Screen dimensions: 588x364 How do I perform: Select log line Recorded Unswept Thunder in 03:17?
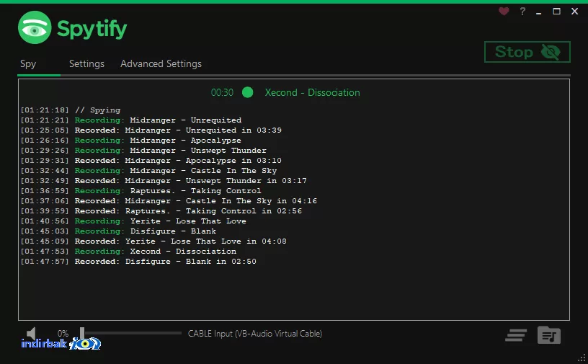[164, 181]
